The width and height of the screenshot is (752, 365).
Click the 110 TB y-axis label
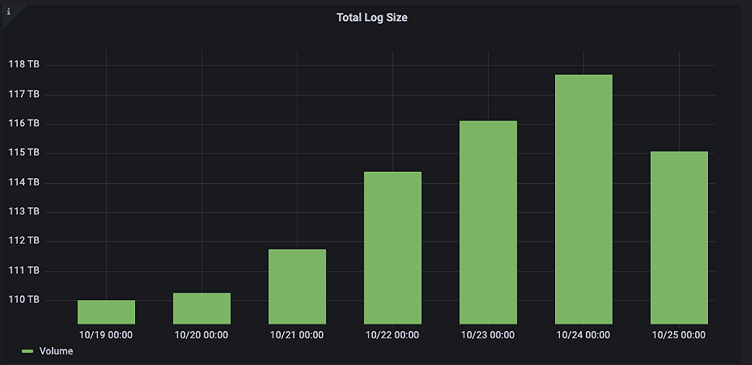[24, 300]
